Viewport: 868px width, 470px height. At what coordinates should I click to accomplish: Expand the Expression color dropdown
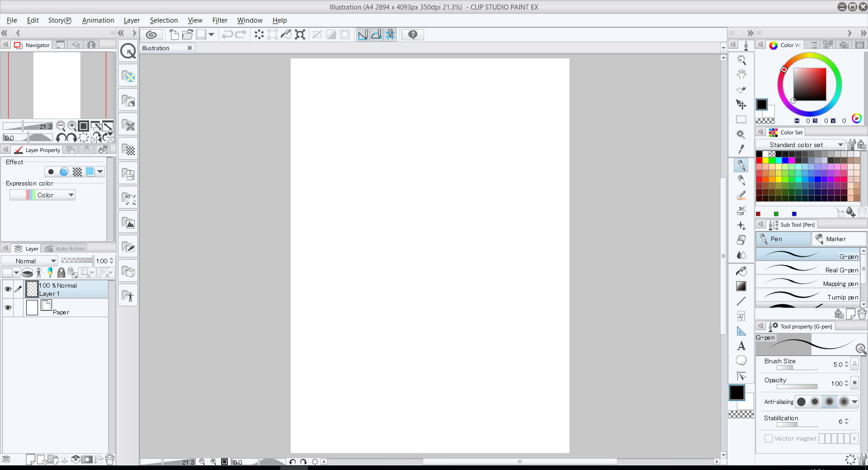42,195
